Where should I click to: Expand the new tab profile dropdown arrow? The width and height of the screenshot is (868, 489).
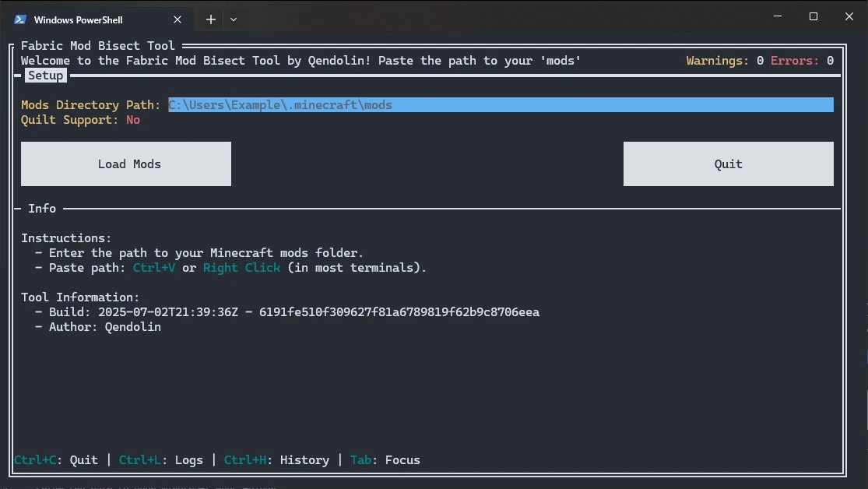(234, 19)
